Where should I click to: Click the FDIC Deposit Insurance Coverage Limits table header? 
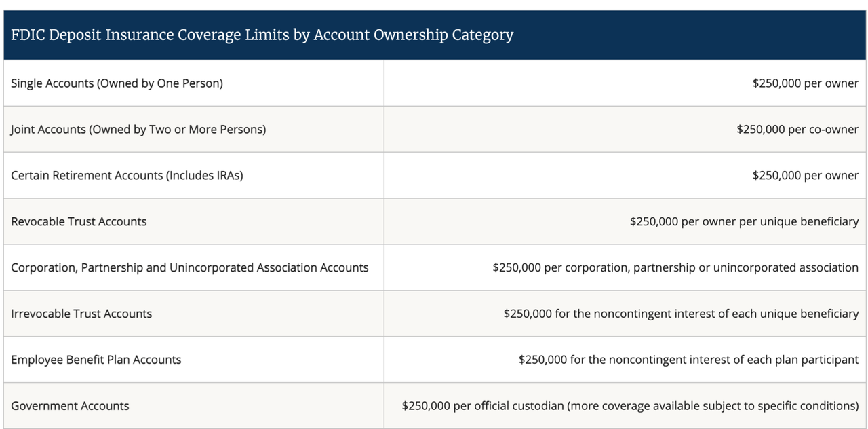435,35
